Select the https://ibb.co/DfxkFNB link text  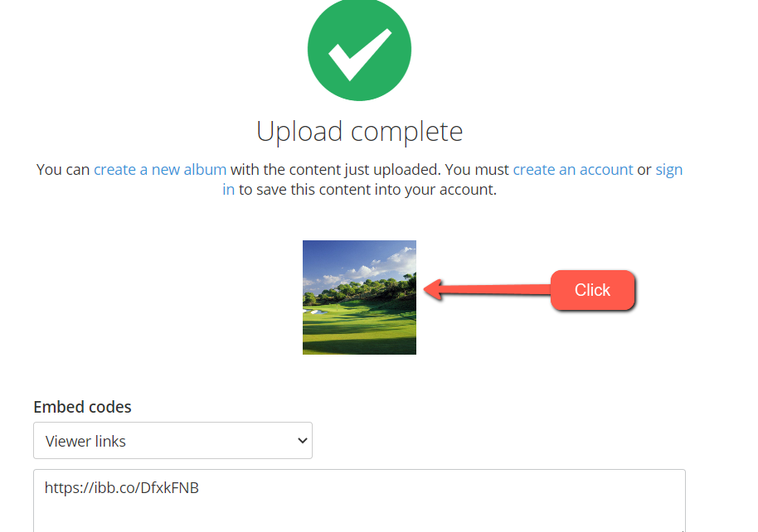click(x=121, y=487)
